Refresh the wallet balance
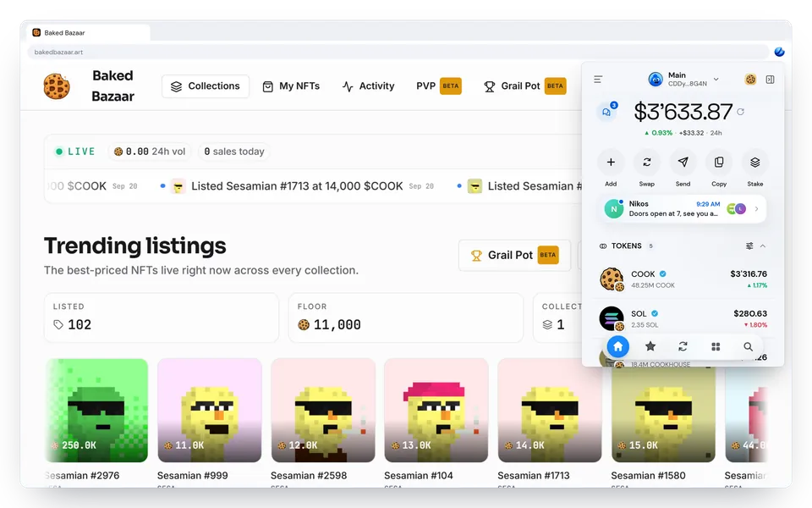Viewport: 812px width, 508px height. pos(741,112)
